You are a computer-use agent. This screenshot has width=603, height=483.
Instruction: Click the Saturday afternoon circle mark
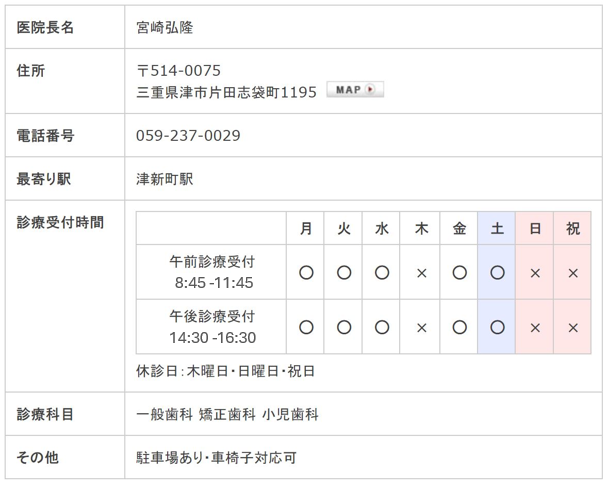coord(497,328)
